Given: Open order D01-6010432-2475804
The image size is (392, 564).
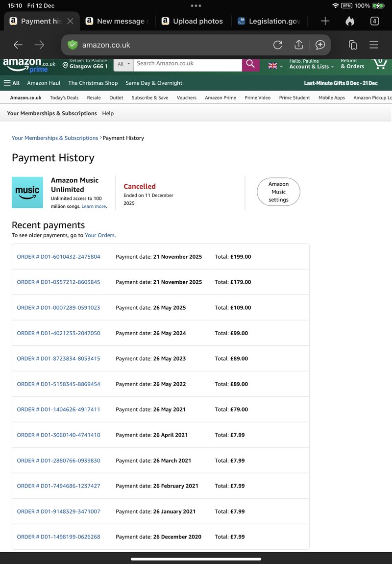Looking at the screenshot, I should point(59,257).
